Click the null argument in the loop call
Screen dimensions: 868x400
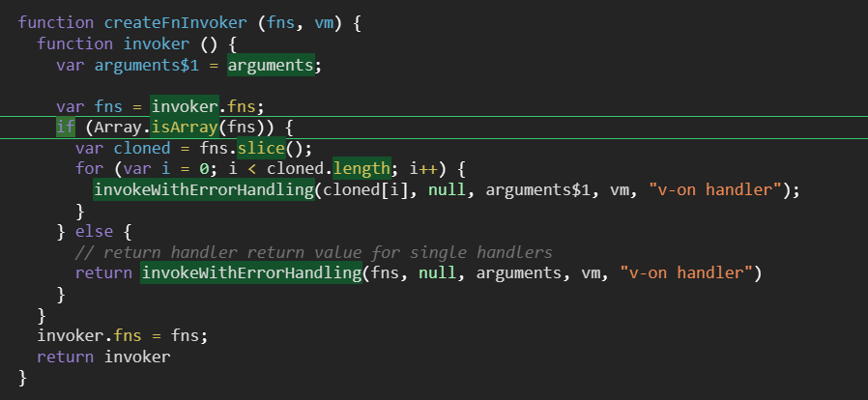(x=448, y=189)
